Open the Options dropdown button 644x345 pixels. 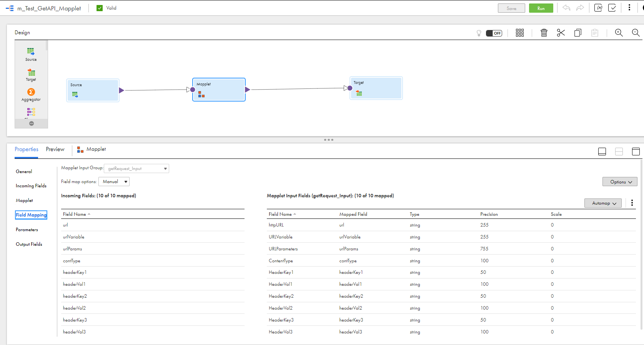pyautogui.click(x=620, y=182)
